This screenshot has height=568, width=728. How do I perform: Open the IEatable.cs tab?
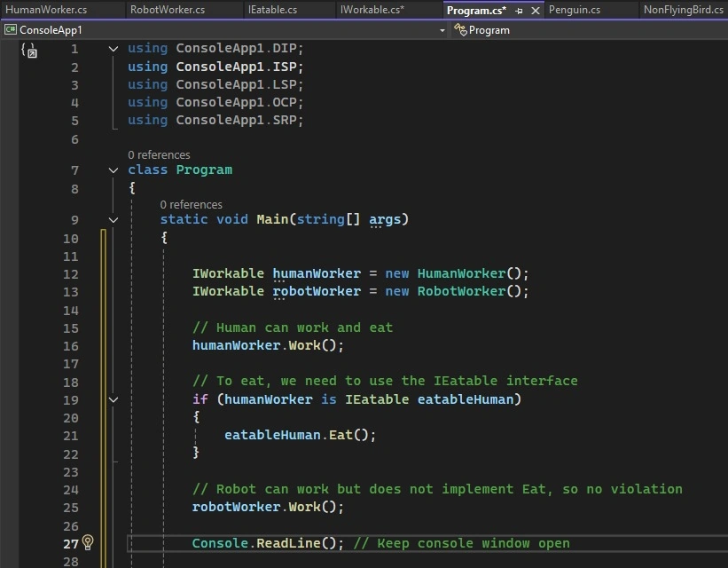point(272,10)
